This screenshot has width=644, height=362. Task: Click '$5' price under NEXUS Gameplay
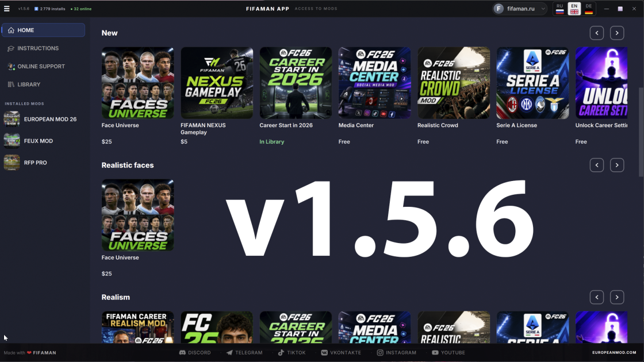click(x=184, y=141)
